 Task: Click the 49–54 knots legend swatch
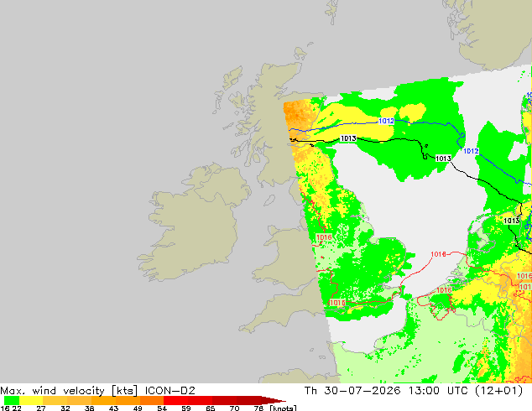[152, 400]
